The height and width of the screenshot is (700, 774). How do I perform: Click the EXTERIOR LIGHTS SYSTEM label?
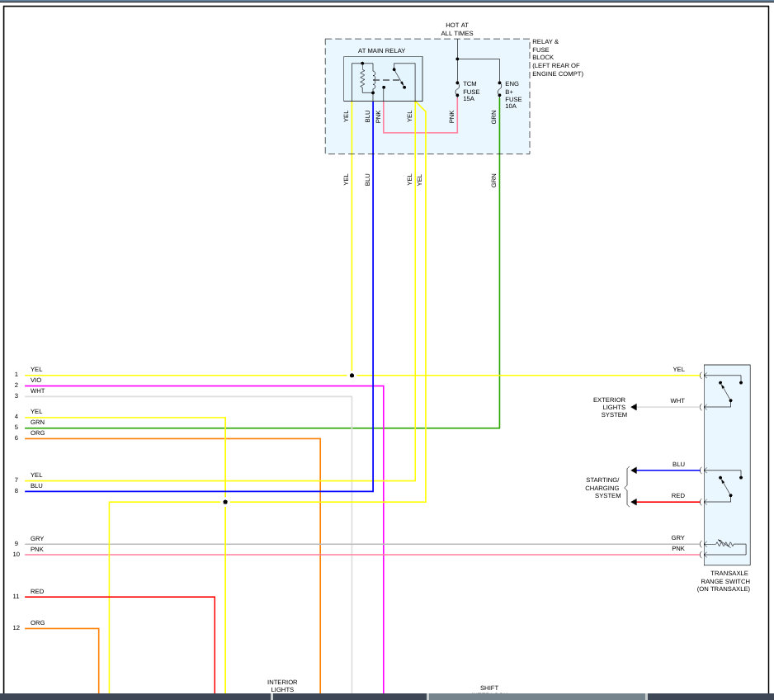(610, 407)
